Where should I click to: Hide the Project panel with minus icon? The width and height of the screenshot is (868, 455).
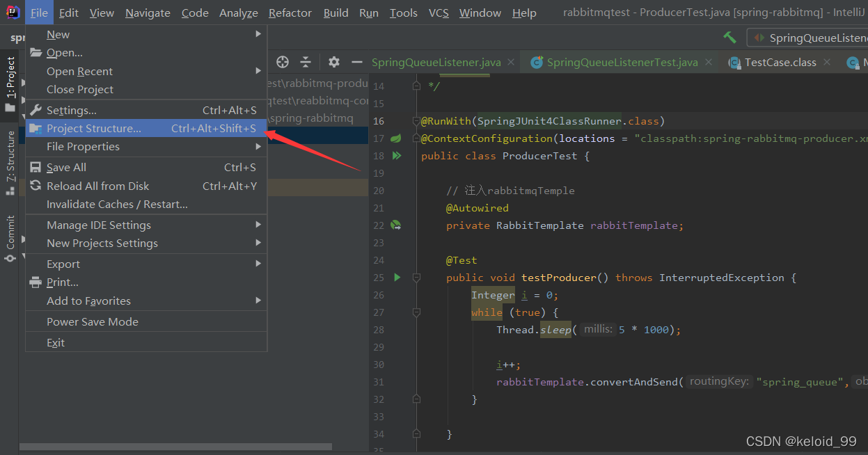356,62
